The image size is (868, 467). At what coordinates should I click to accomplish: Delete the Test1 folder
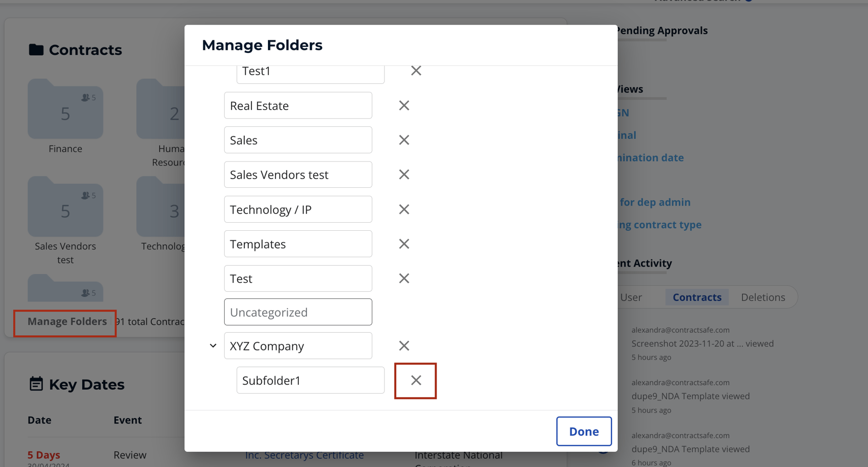415,71
